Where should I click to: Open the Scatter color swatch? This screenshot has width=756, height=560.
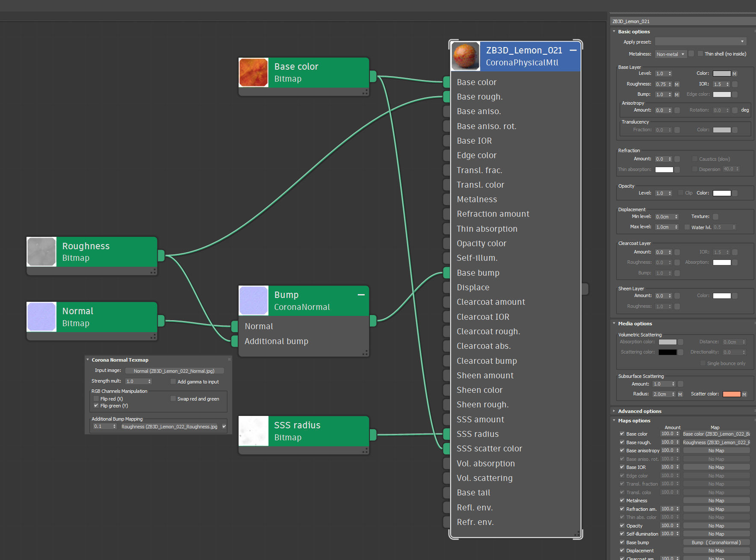pyautogui.click(x=732, y=394)
